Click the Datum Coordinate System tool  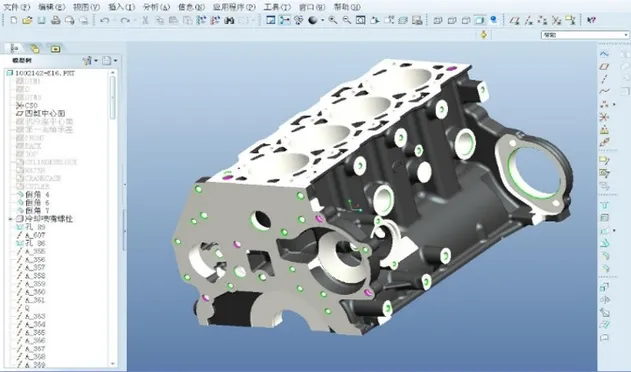pos(604,117)
